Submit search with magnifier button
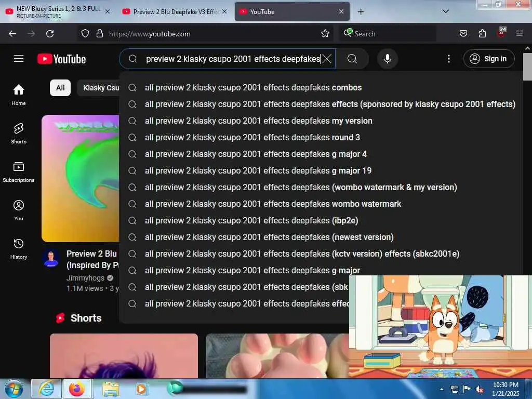This screenshot has width=532, height=399. (352, 59)
